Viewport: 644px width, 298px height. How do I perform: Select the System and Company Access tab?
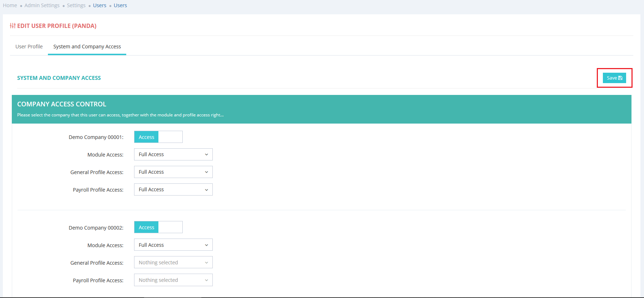tap(87, 47)
